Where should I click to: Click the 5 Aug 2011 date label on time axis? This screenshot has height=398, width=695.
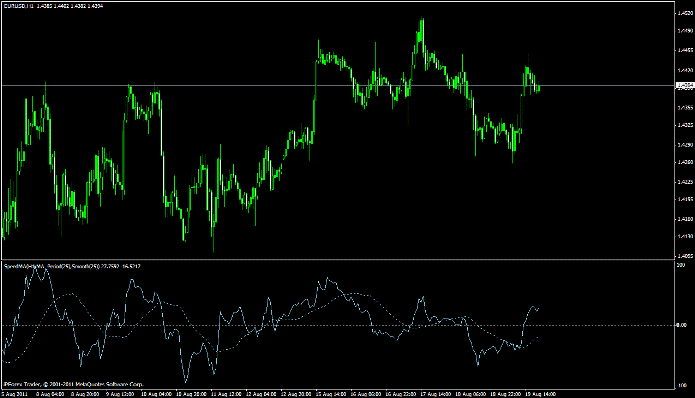click(x=15, y=394)
